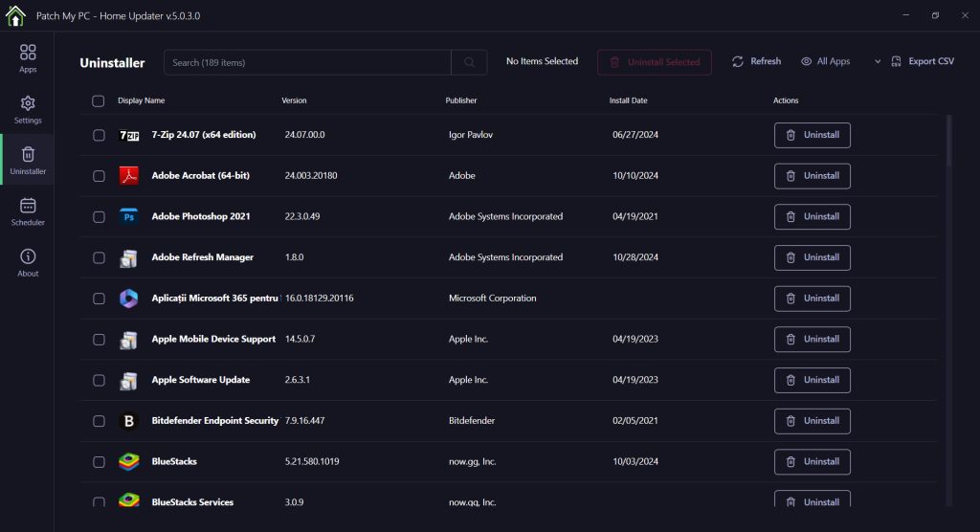
Task: Check the Apple Mobile Device Support checkbox
Action: (99, 340)
